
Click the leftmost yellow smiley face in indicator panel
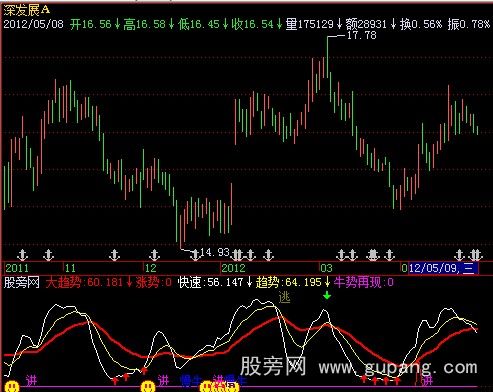(x=12, y=386)
